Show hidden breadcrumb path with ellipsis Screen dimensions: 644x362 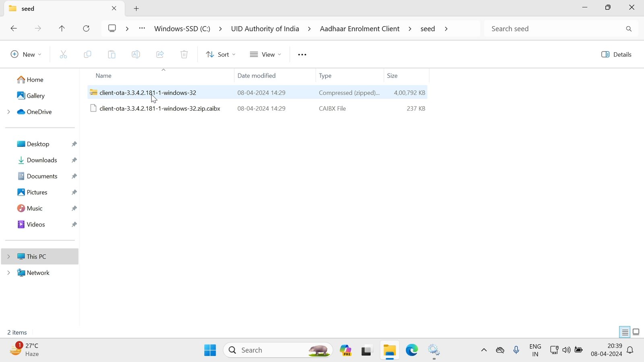[x=142, y=29]
